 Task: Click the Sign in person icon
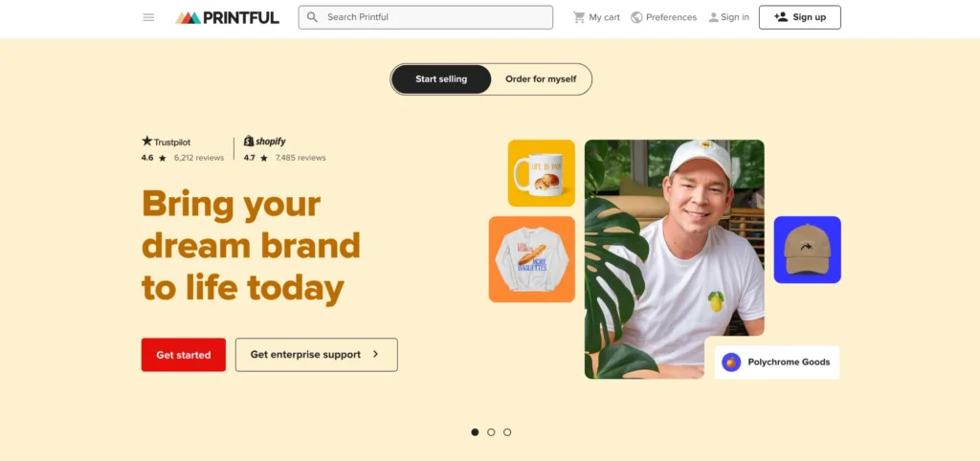coord(713,17)
